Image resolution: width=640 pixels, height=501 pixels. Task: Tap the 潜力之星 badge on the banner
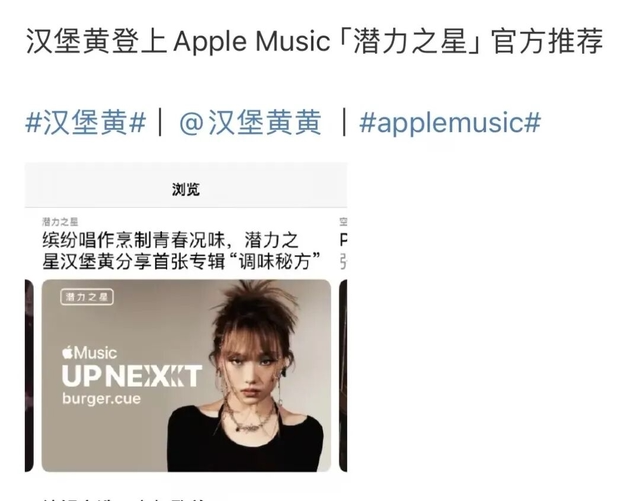(87, 297)
